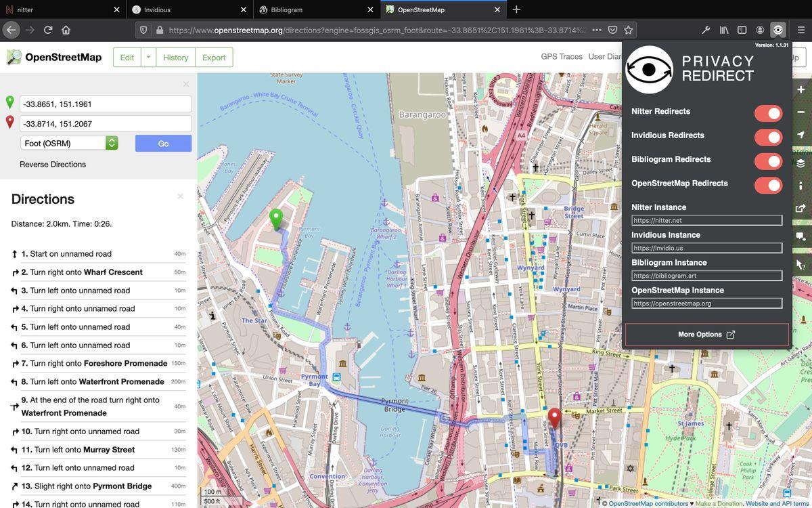Click the Go directions button

pos(163,143)
